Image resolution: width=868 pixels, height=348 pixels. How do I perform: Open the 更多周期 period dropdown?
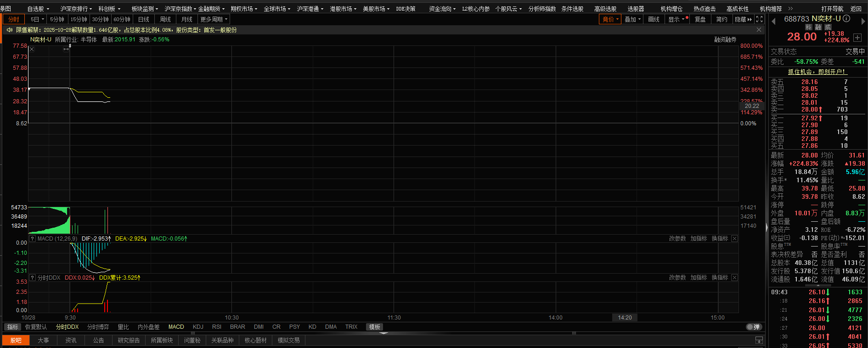point(214,19)
